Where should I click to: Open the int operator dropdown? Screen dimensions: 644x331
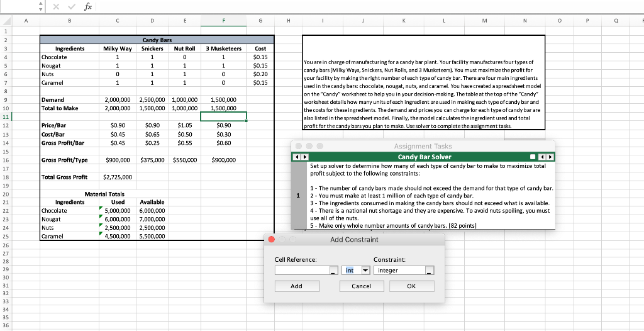pyautogui.click(x=365, y=271)
